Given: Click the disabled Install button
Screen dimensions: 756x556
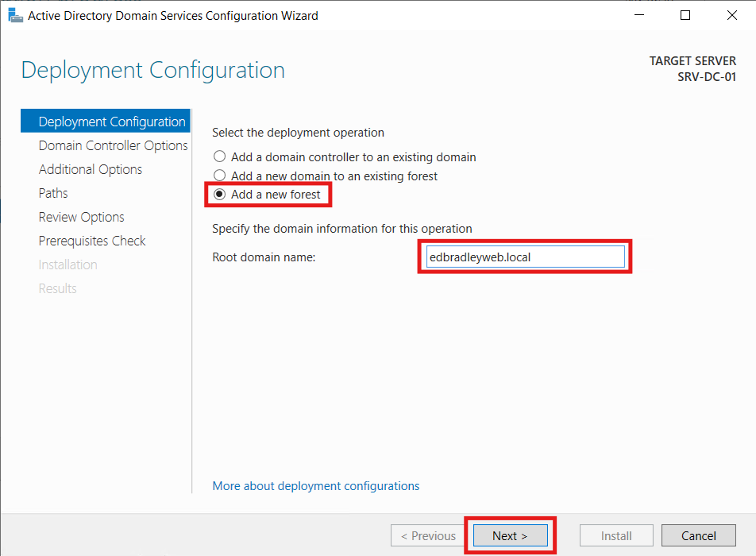Looking at the screenshot, I should pyautogui.click(x=615, y=535).
